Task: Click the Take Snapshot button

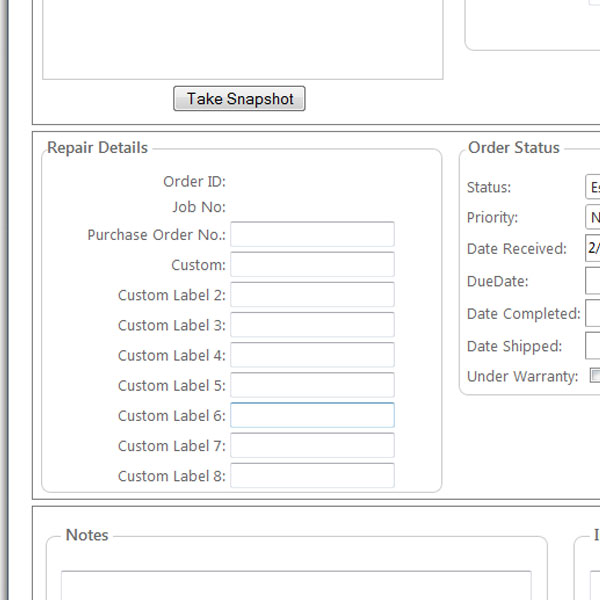Action: point(239,99)
